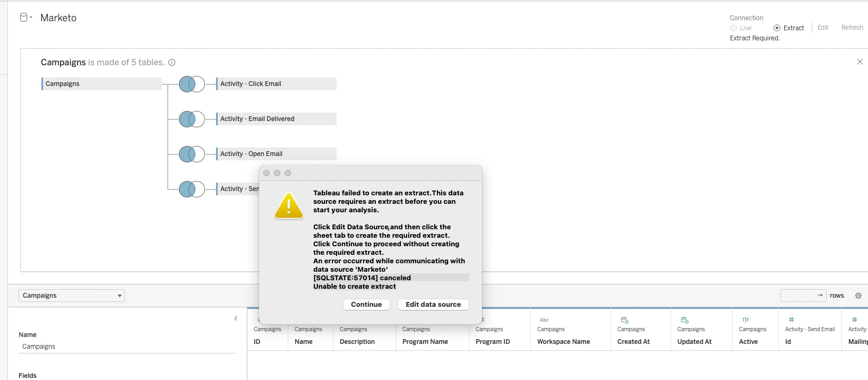Click the number type icon on Send Email Id
Screen dimensions: 868x380
click(792, 319)
